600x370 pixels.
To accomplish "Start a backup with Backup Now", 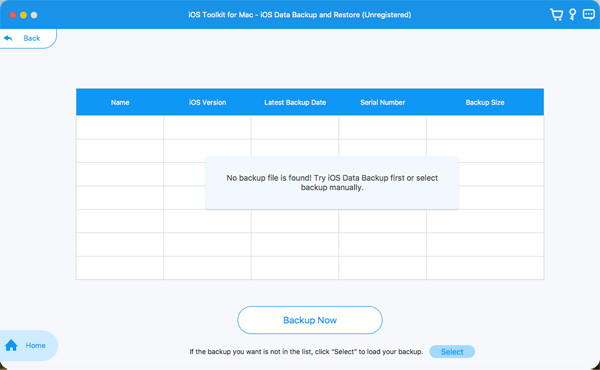I will 310,320.
